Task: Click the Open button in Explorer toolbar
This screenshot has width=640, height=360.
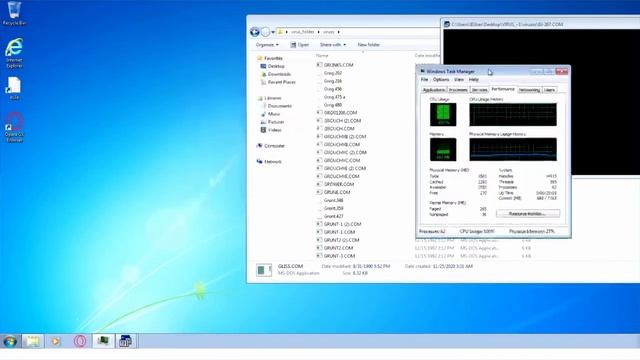Action: click(x=300, y=45)
